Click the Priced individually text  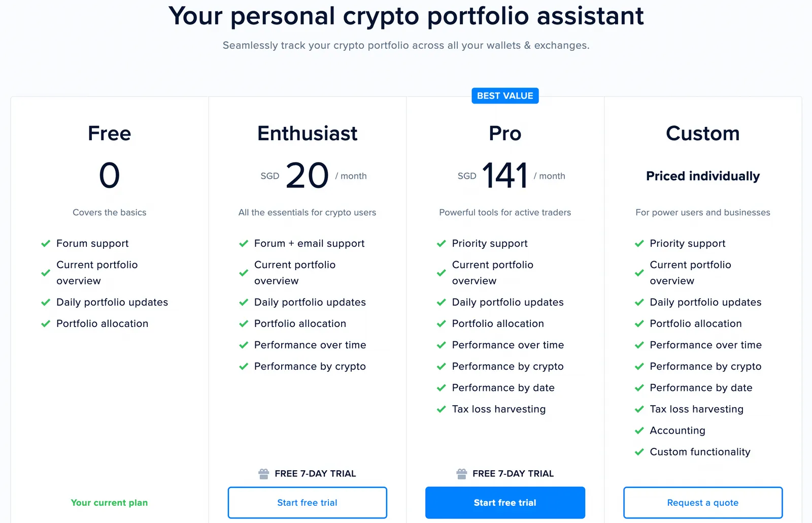pyautogui.click(x=703, y=176)
